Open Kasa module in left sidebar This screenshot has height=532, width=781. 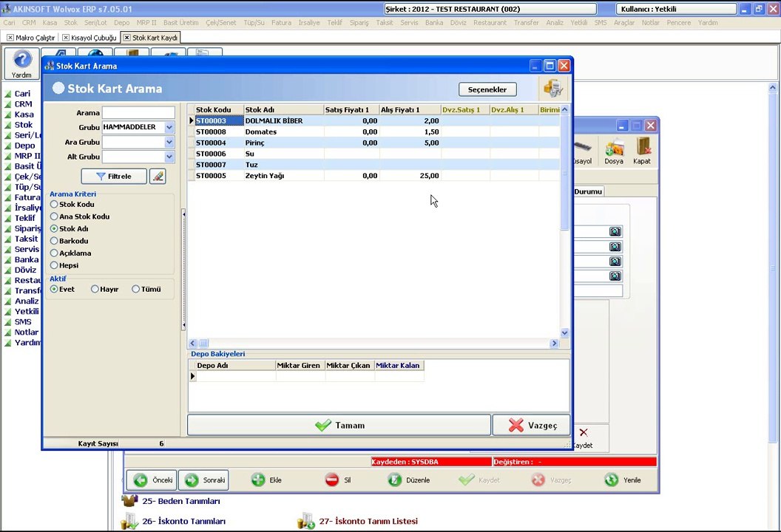point(24,115)
